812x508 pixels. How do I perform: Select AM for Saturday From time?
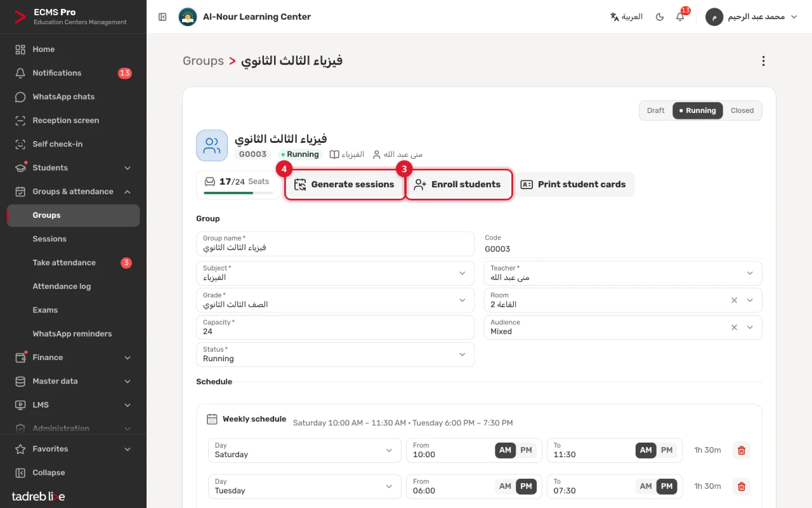[x=506, y=450]
